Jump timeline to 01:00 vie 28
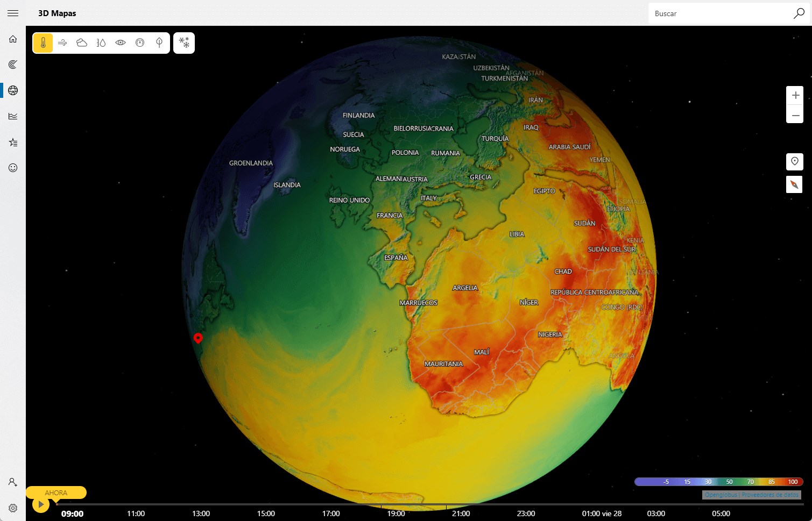The image size is (812, 521). tap(602, 513)
